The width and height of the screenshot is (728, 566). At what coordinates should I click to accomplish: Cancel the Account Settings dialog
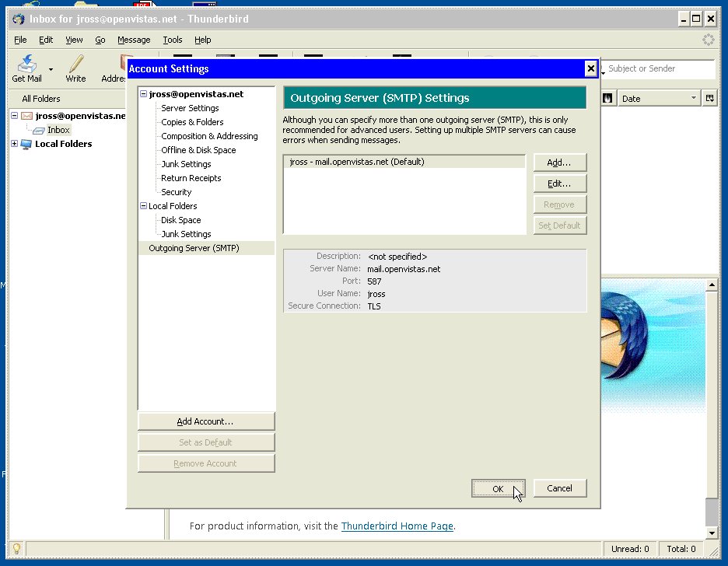(559, 488)
